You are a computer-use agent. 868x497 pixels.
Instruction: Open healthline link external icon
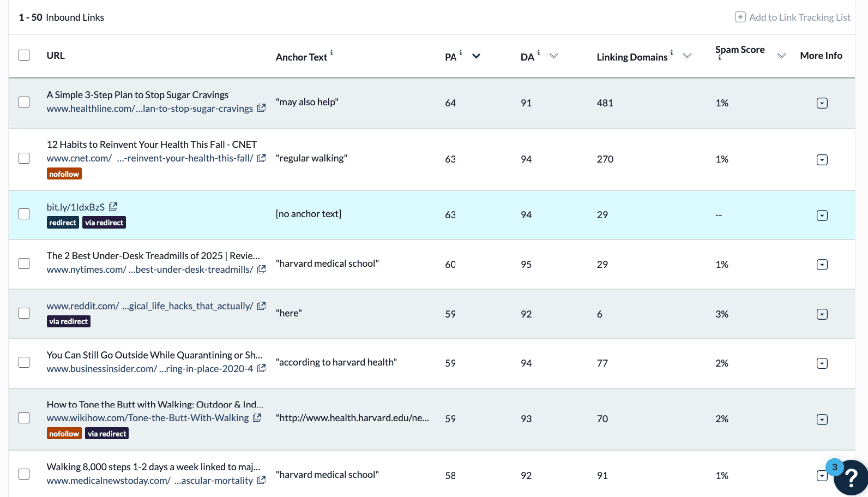click(262, 108)
